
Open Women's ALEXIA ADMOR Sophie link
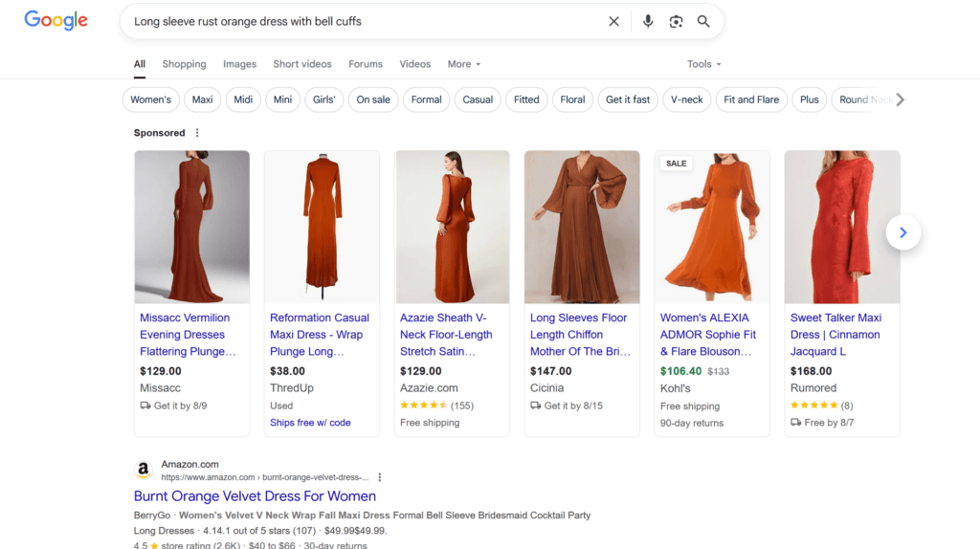(x=708, y=335)
